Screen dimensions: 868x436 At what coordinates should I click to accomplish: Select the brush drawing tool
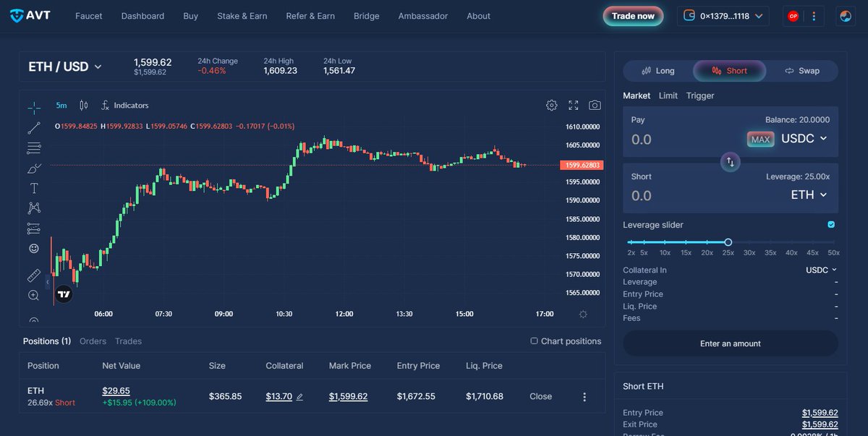[34, 168]
